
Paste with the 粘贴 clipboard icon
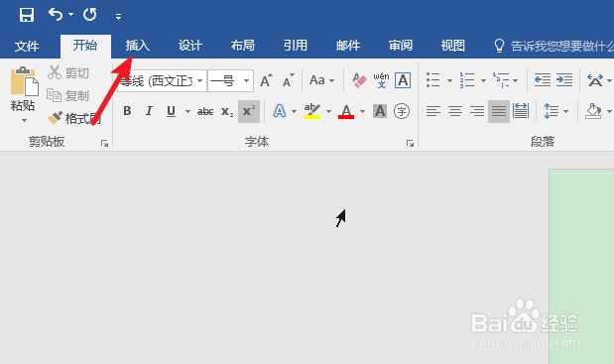(24, 81)
